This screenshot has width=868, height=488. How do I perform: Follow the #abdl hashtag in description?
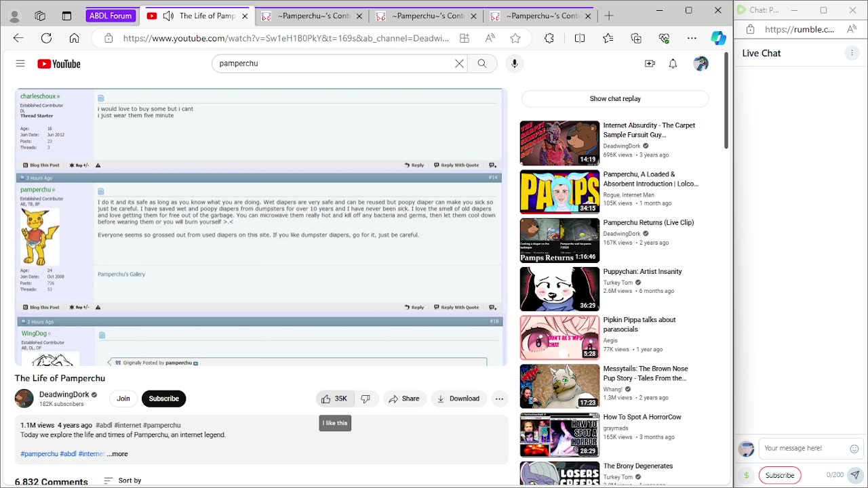(x=68, y=454)
